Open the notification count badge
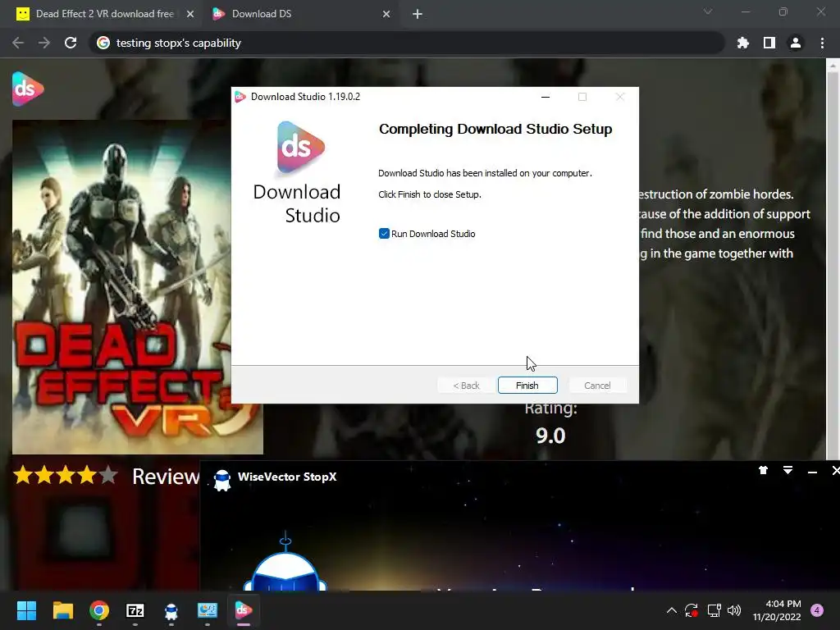This screenshot has height=630, width=840. (x=817, y=610)
